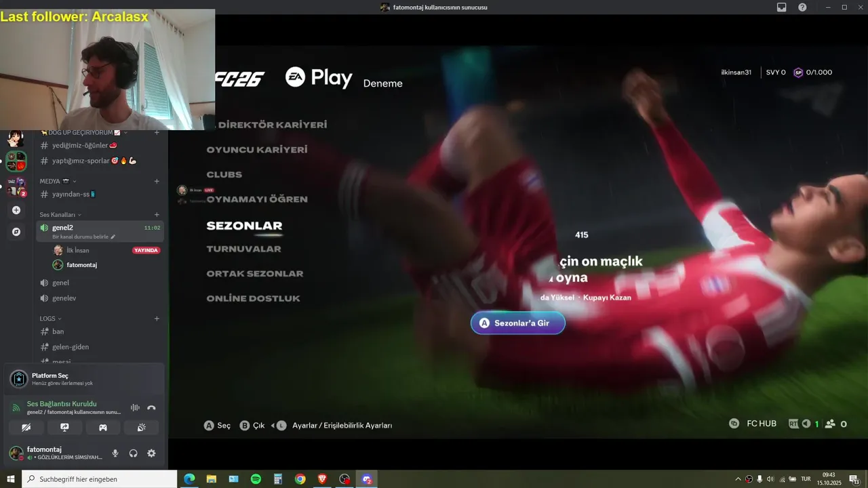
Task: Collapse the DOG UP GEÇİRİYORUM category
Action: click(83, 132)
